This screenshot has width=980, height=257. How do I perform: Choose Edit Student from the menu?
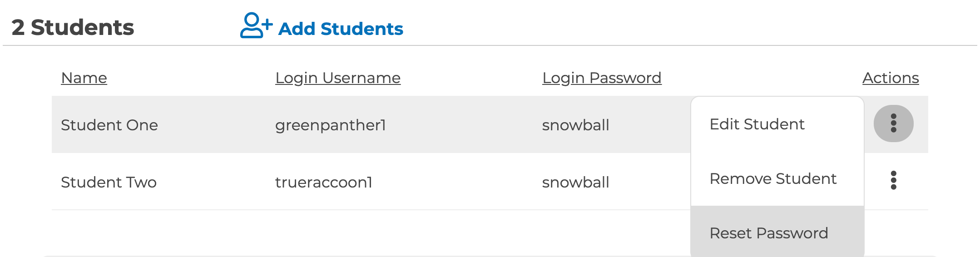coord(757,124)
